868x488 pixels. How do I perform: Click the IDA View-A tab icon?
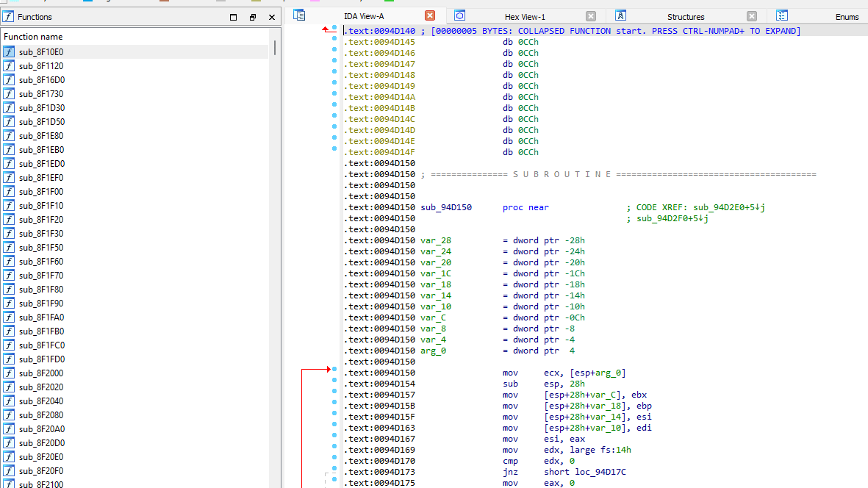299,15
